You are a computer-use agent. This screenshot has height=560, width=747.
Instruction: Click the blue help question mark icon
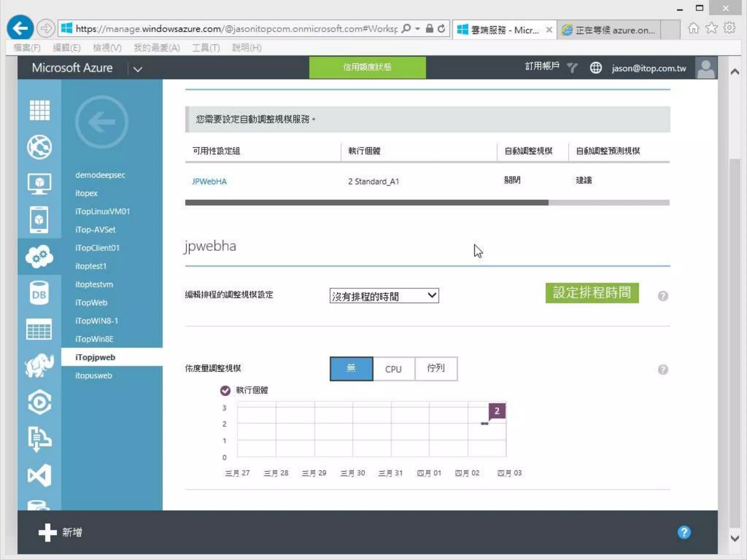684,532
